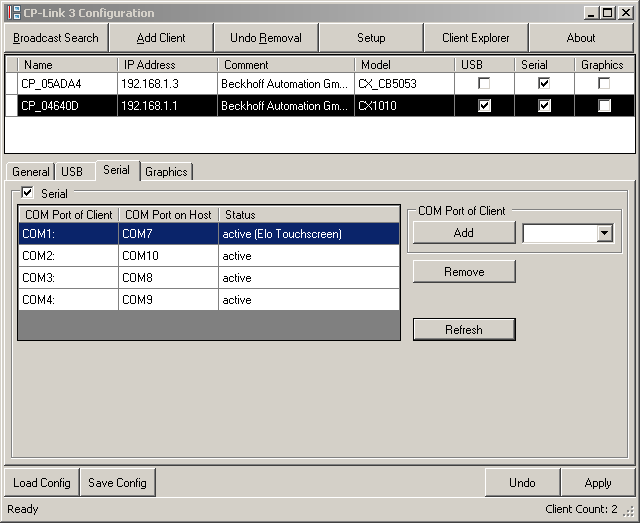The height and width of the screenshot is (523, 640).
Task: Click the Graphics column header in client list
Action: coord(604,65)
